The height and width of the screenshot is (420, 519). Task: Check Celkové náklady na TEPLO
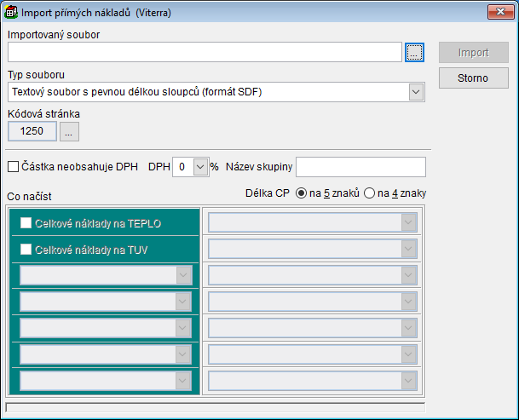26,223
